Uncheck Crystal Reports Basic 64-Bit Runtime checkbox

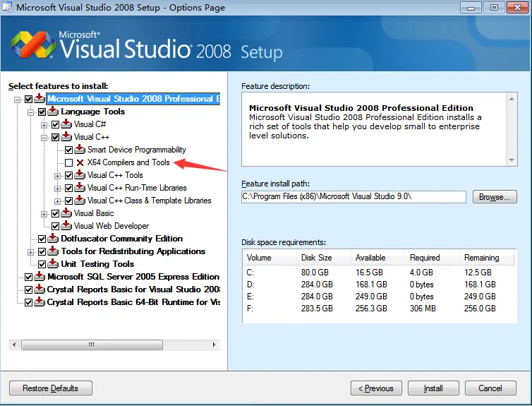click(x=28, y=302)
